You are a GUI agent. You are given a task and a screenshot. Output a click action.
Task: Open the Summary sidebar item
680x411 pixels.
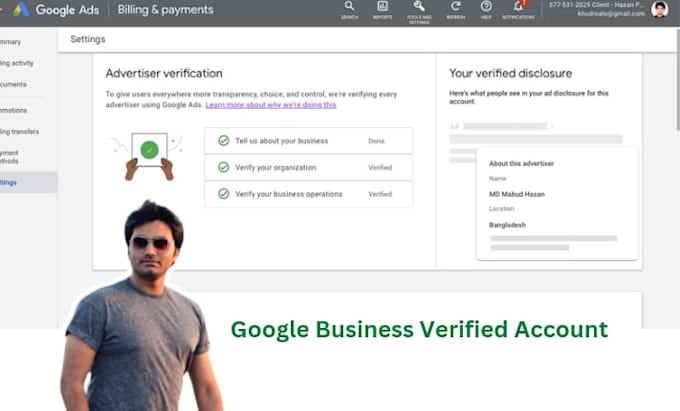click(x=10, y=42)
